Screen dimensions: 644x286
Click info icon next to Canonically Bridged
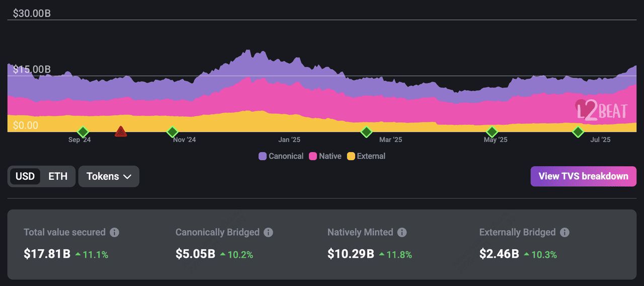[269, 232]
